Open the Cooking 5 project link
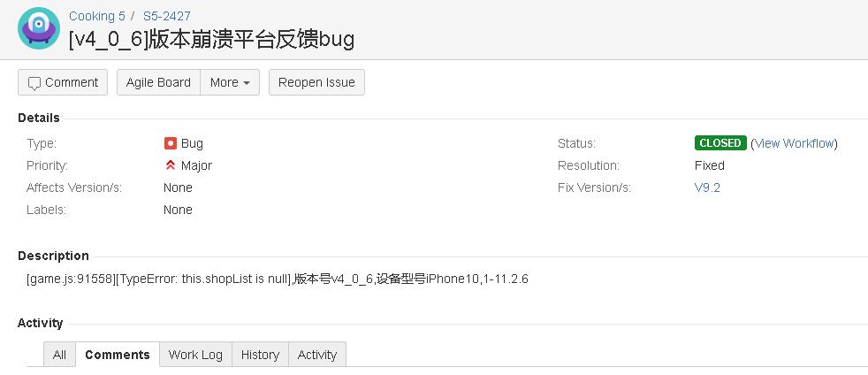Viewport: 868px width, 375px height. (97, 16)
